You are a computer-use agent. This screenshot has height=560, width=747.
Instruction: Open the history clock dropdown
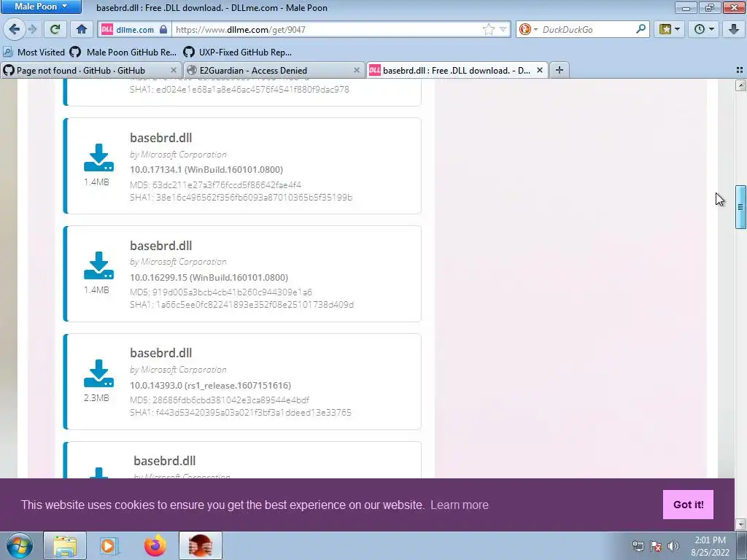coord(704,29)
